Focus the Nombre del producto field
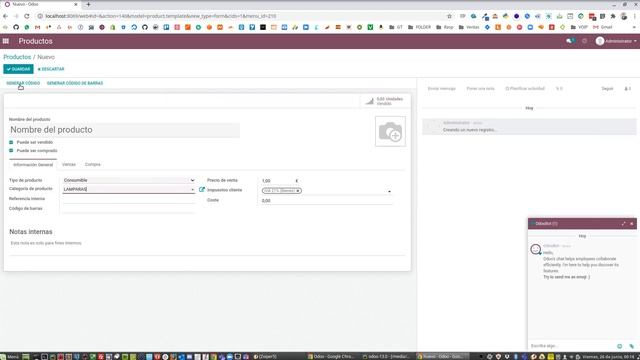This screenshot has height=360, width=640. click(x=124, y=130)
